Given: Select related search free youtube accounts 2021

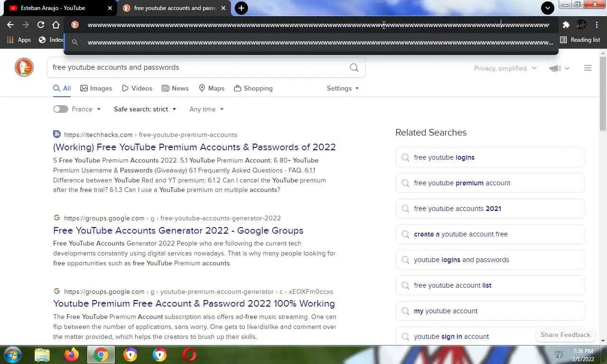Looking at the screenshot, I should pos(490,209).
